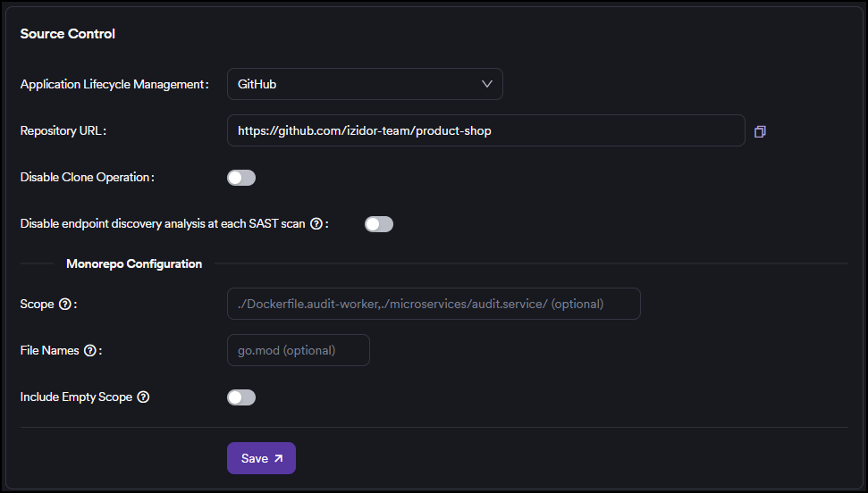The width and height of the screenshot is (868, 493).
Task: Click the Application Lifecycle Management label
Action: point(114,85)
